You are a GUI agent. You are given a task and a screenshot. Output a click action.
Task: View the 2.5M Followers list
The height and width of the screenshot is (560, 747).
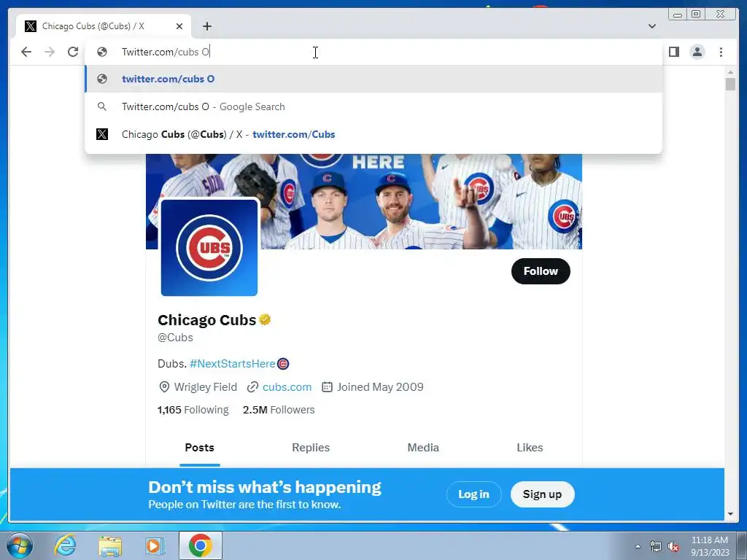279,410
